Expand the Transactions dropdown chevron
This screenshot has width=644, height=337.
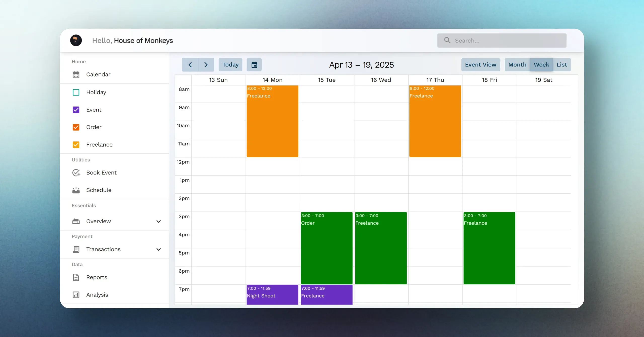[x=158, y=249]
